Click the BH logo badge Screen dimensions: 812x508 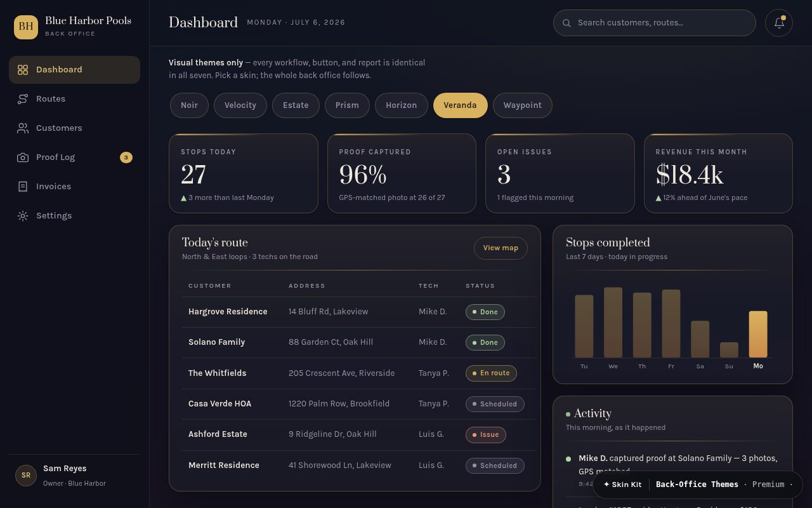tap(26, 27)
